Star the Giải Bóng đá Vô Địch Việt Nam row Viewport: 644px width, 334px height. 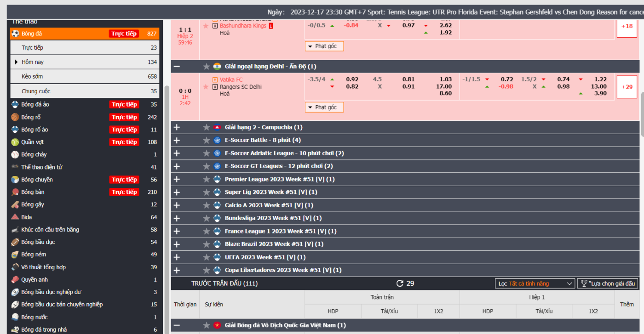point(207,325)
